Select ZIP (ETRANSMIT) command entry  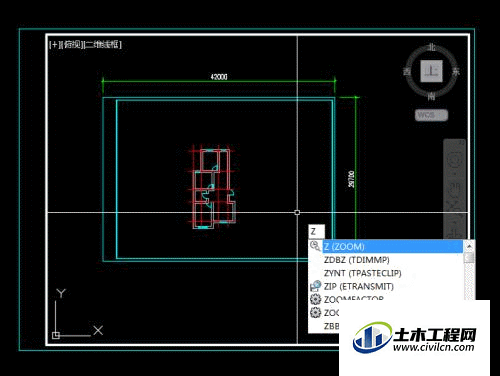(358, 286)
